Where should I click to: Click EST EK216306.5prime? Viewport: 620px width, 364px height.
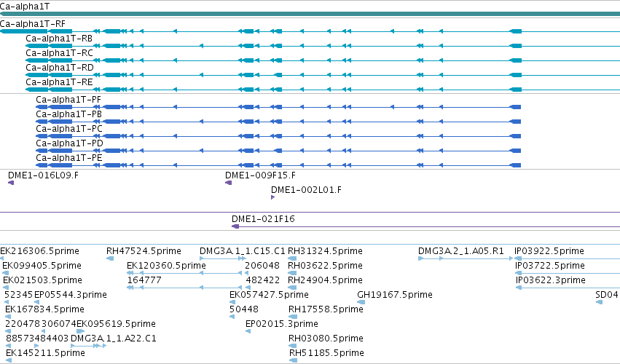39,251
